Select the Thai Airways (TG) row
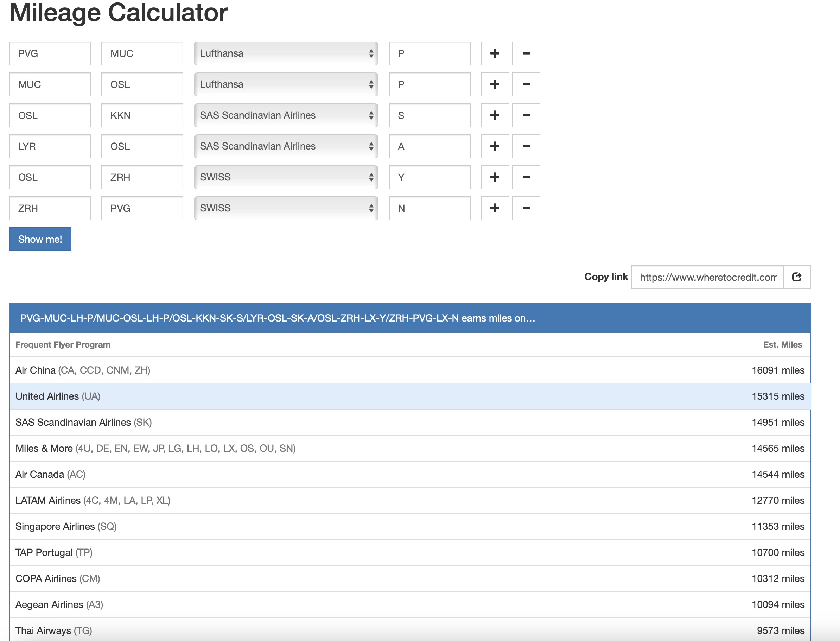This screenshot has height=641, width=840. coord(410,629)
